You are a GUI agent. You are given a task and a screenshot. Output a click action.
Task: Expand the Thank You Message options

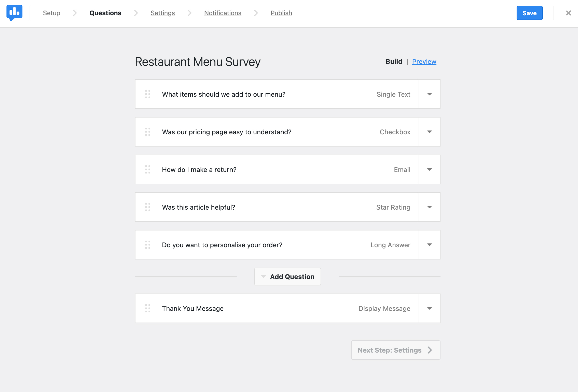point(430,309)
